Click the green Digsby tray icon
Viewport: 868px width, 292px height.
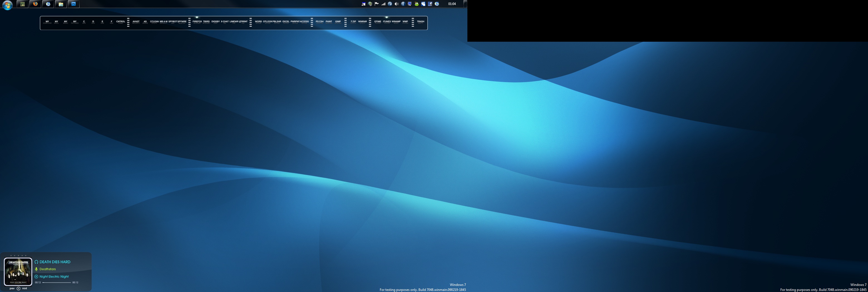tap(416, 4)
